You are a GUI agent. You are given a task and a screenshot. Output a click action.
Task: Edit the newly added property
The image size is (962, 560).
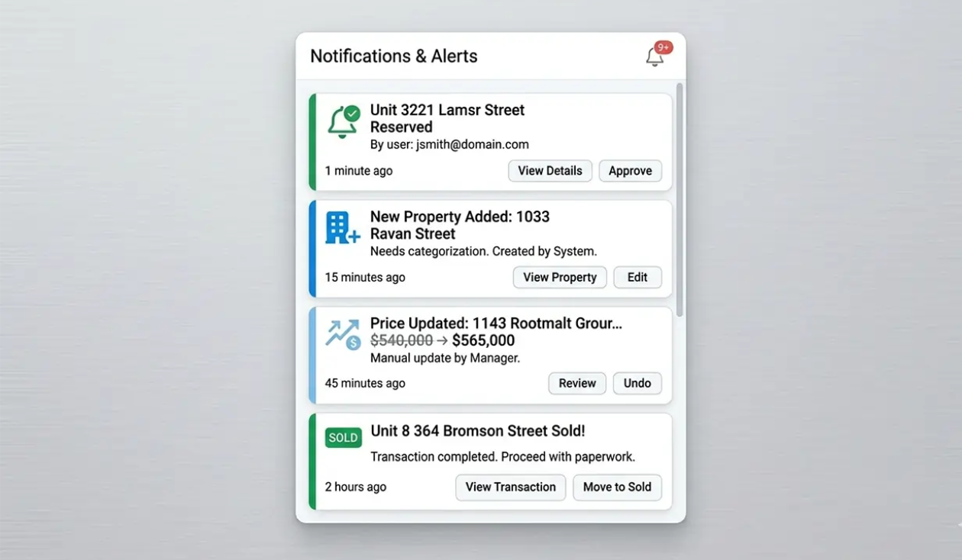coord(638,277)
